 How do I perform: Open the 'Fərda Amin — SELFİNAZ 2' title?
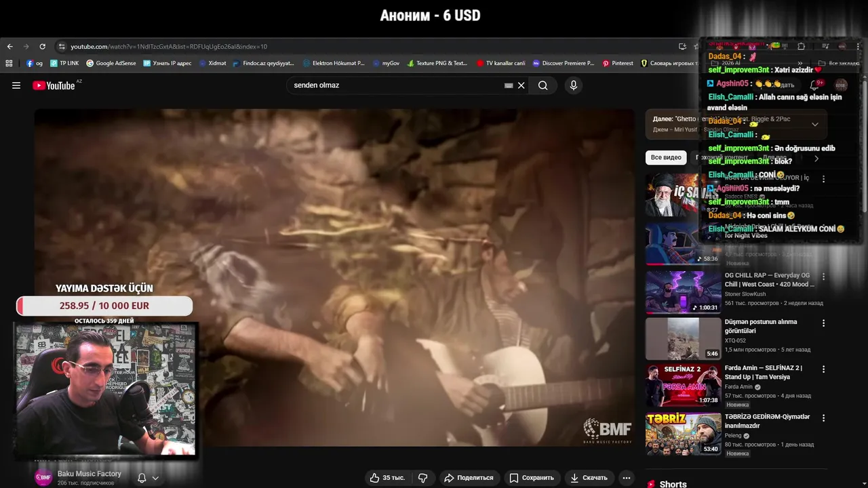[764, 373]
